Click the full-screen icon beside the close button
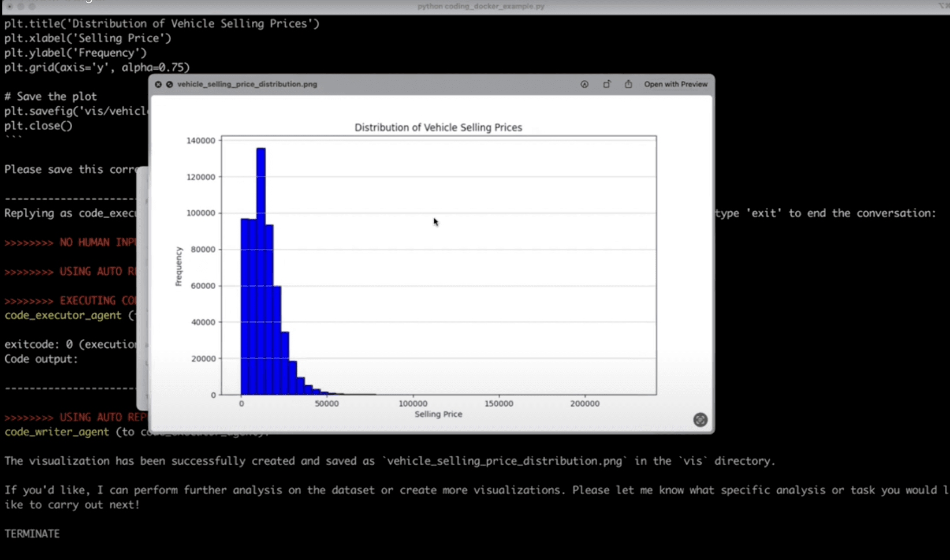The width and height of the screenshot is (950, 560). [x=169, y=84]
